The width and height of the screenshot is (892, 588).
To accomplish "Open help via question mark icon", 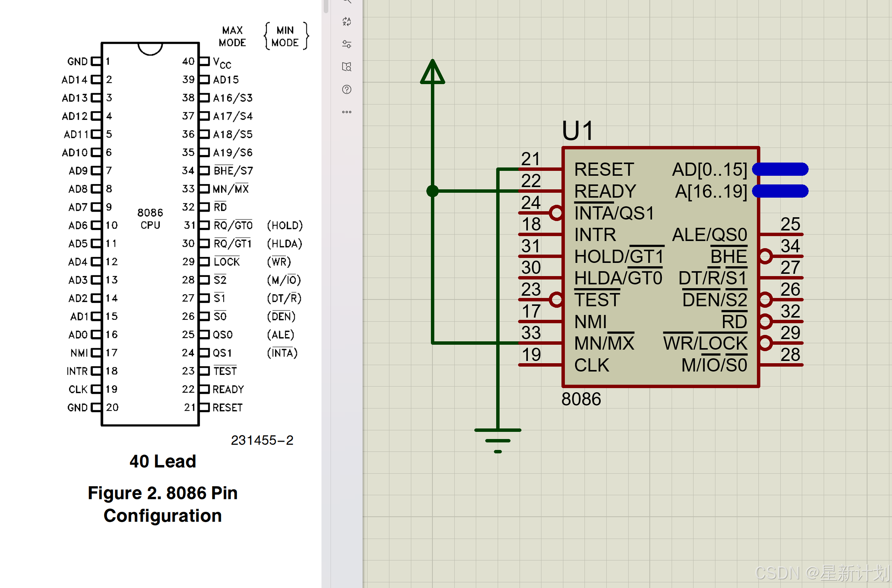I will (347, 89).
